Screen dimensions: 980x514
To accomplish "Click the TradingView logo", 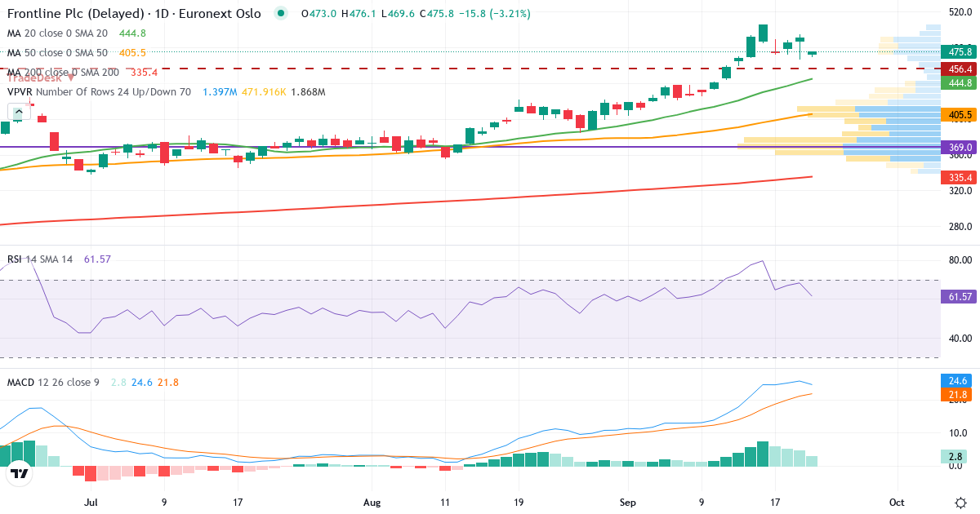I will [x=20, y=472].
